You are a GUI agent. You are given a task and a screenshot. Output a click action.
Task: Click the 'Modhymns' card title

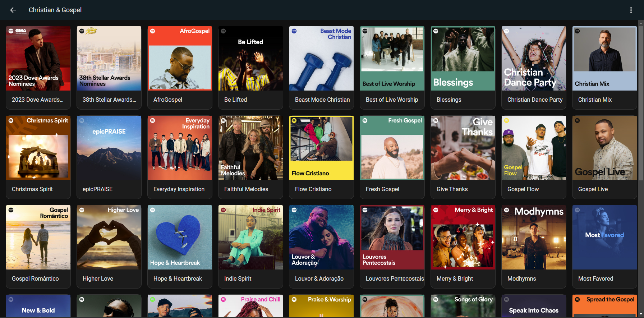[x=521, y=278]
